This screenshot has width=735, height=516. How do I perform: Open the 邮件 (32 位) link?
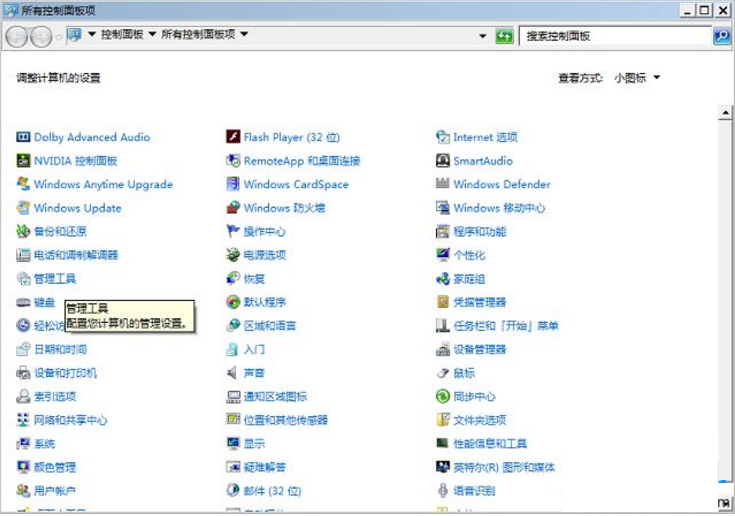pos(272,491)
